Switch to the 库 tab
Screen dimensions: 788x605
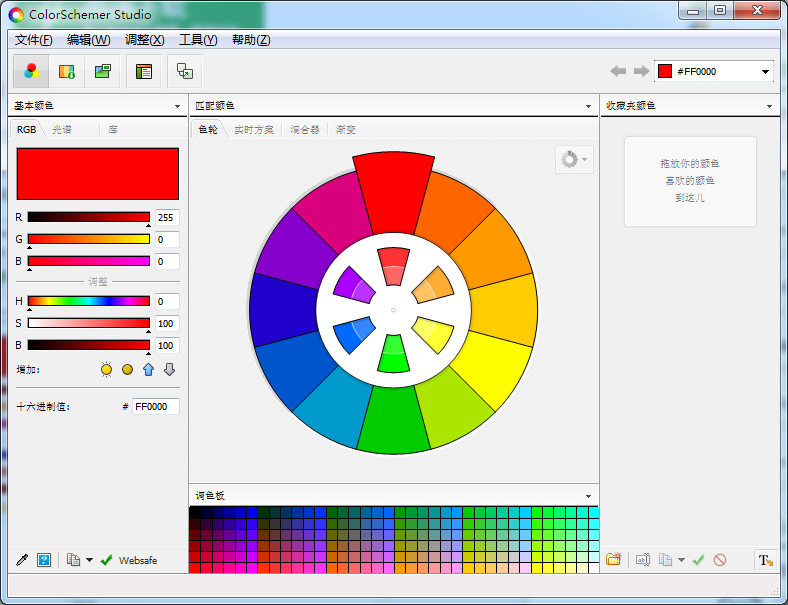113,129
